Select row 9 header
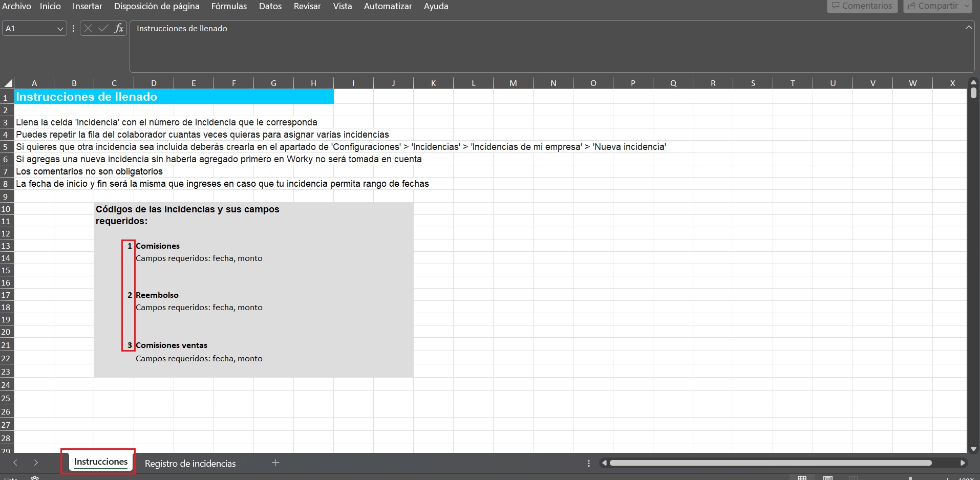Image resolution: width=980 pixels, height=480 pixels. (6, 197)
